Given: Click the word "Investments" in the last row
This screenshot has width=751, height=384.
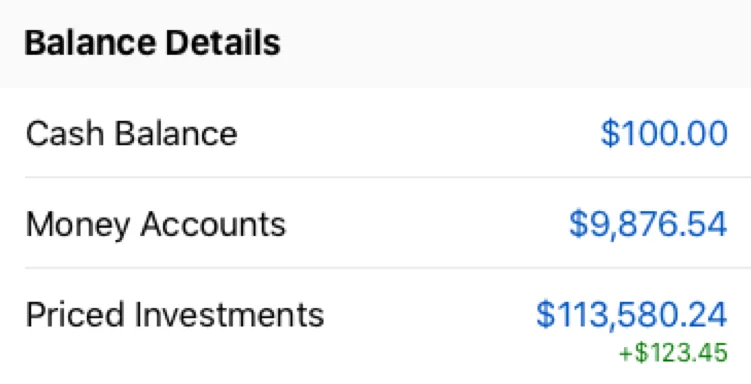Looking at the screenshot, I should click(229, 315).
